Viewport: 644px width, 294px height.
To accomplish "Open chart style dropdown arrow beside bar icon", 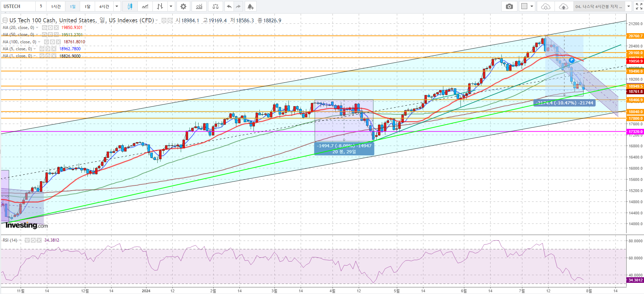I will pyautogui.click(x=171, y=6).
